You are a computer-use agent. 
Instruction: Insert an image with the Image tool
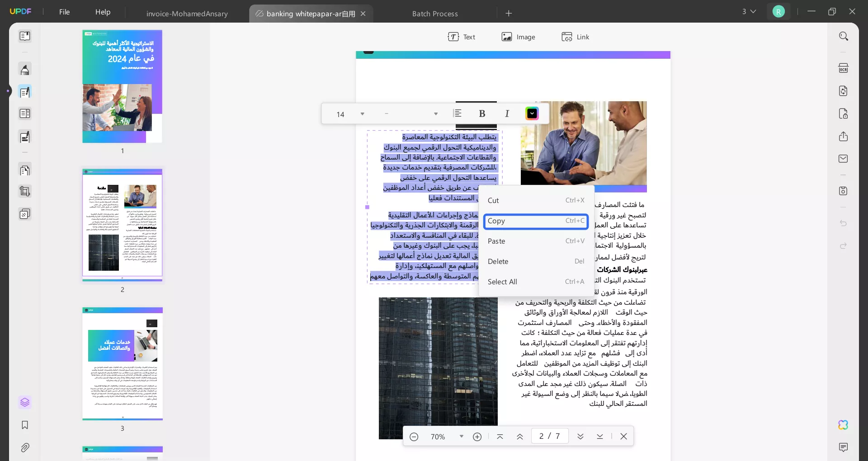518,37
